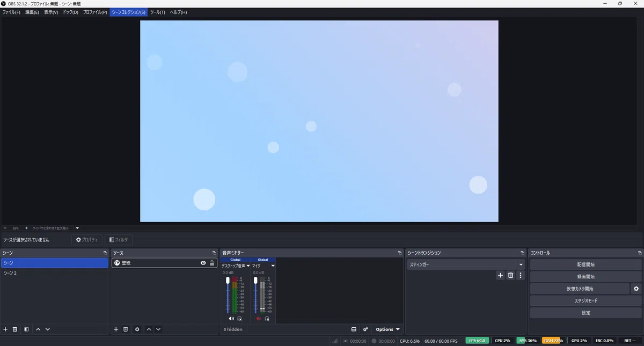The width and height of the screenshot is (644, 346).
Task: Open source properties gear in ソース panel
Action: click(x=137, y=329)
